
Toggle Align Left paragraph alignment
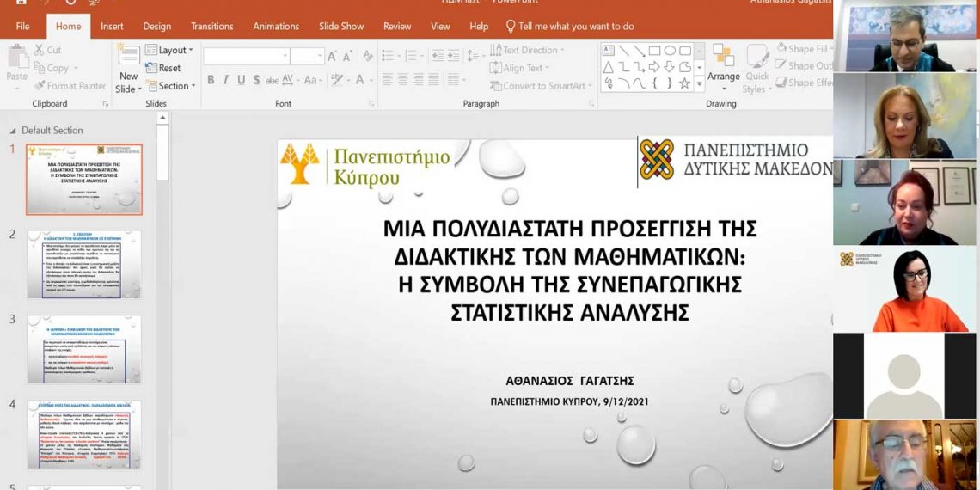[388, 79]
